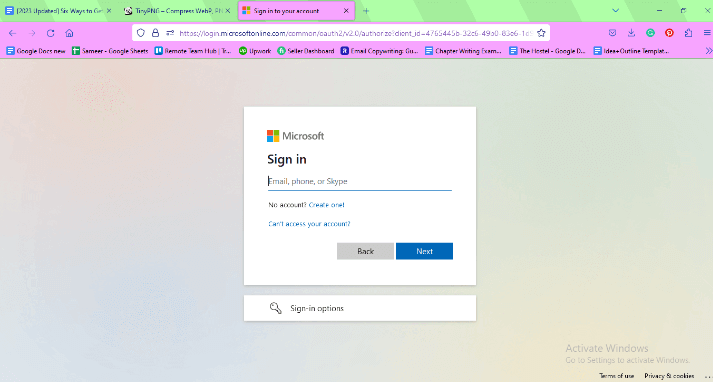Screen dimensions: 713x382
Task: Click the key icon beside Sign-in options
Action: (x=276, y=308)
